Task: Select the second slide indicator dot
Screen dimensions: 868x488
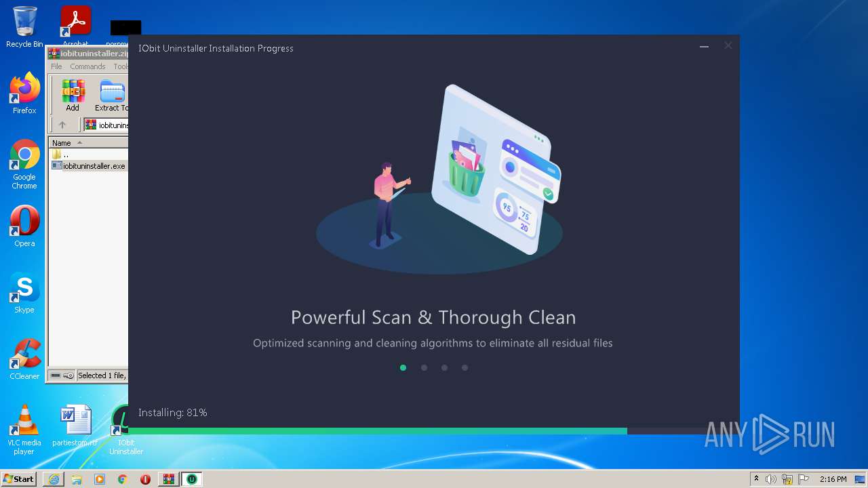Action: 424,367
